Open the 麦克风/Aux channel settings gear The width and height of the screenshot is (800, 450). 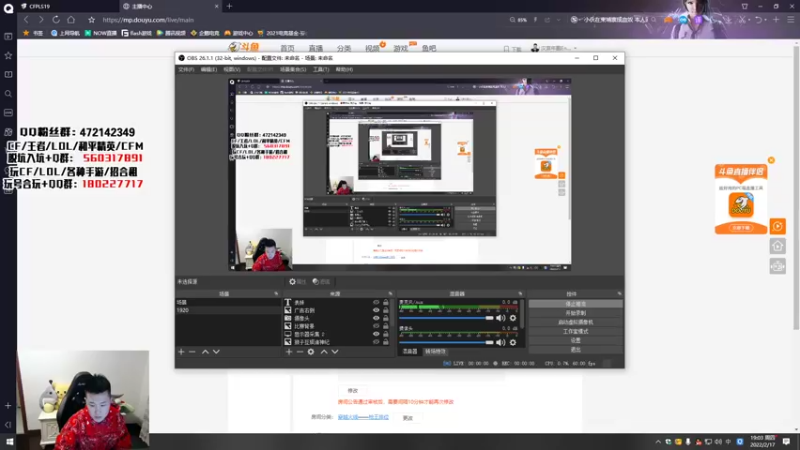pyautogui.click(x=513, y=318)
